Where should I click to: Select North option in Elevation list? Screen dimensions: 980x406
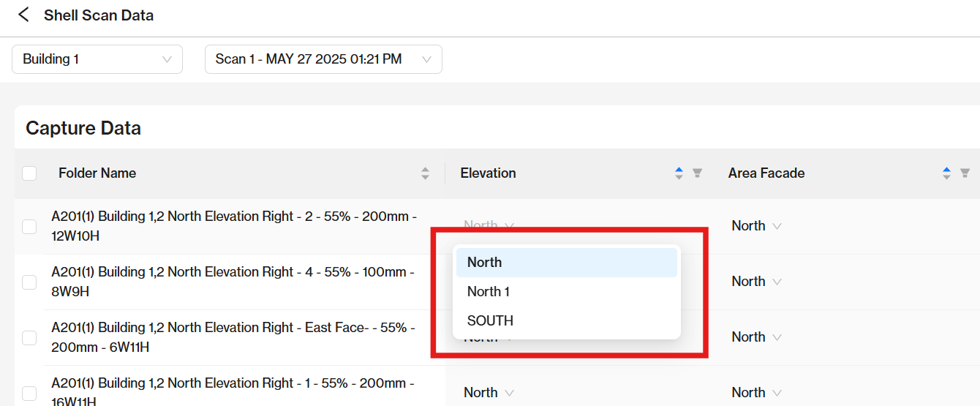567,263
